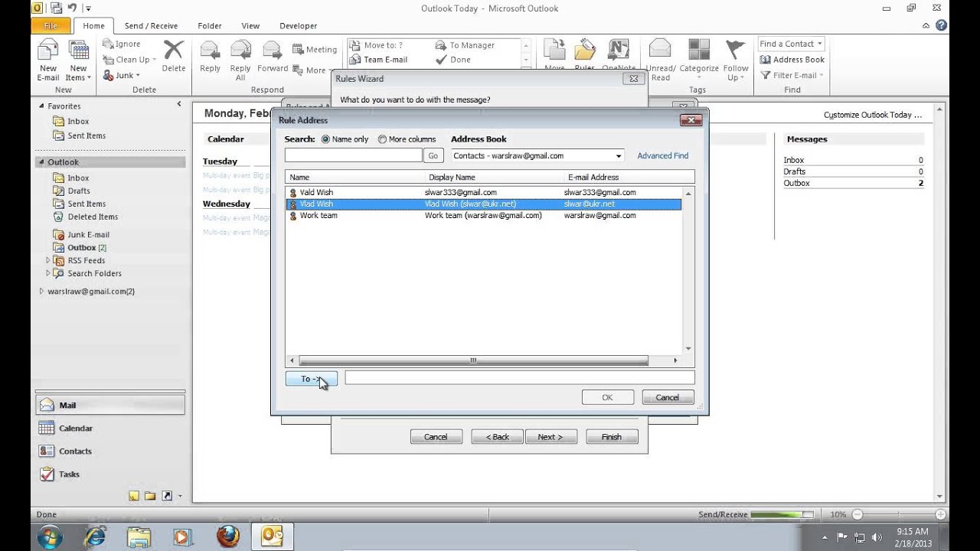Switch to the Folder tab
Viewport: 980px width, 551px height.
tap(210, 25)
